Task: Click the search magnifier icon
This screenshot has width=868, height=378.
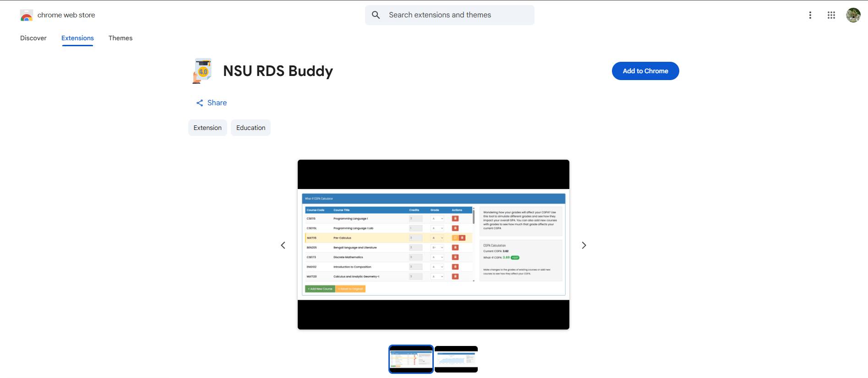Action: point(376,15)
